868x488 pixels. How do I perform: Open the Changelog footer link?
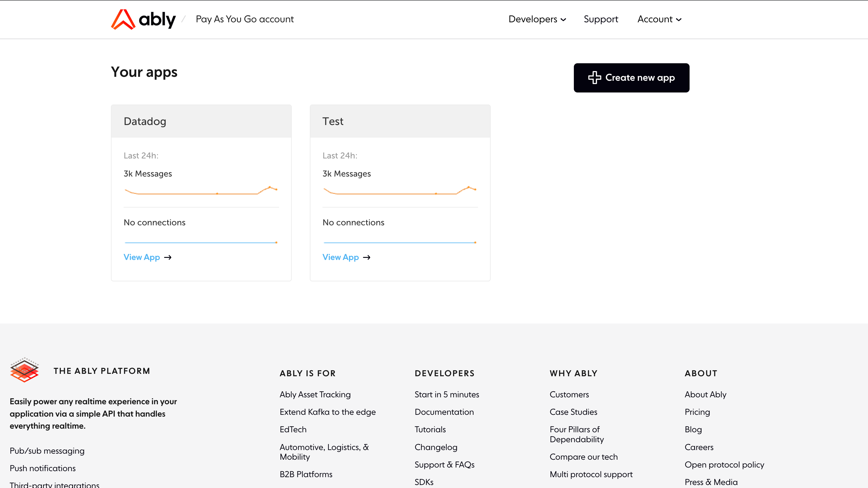click(436, 448)
